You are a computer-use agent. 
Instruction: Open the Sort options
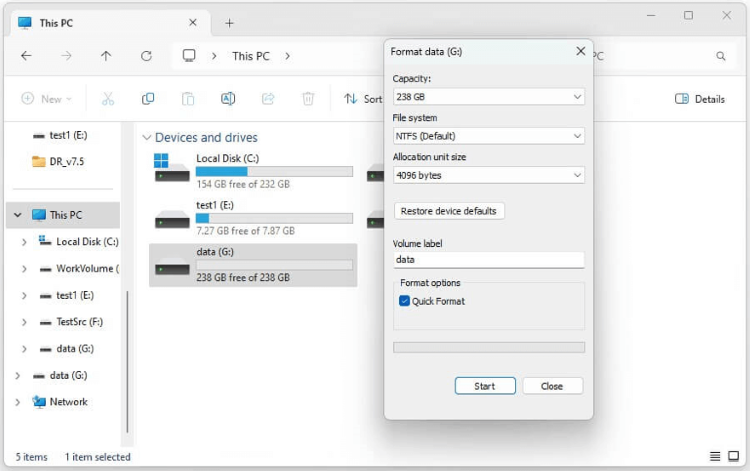[363, 99]
